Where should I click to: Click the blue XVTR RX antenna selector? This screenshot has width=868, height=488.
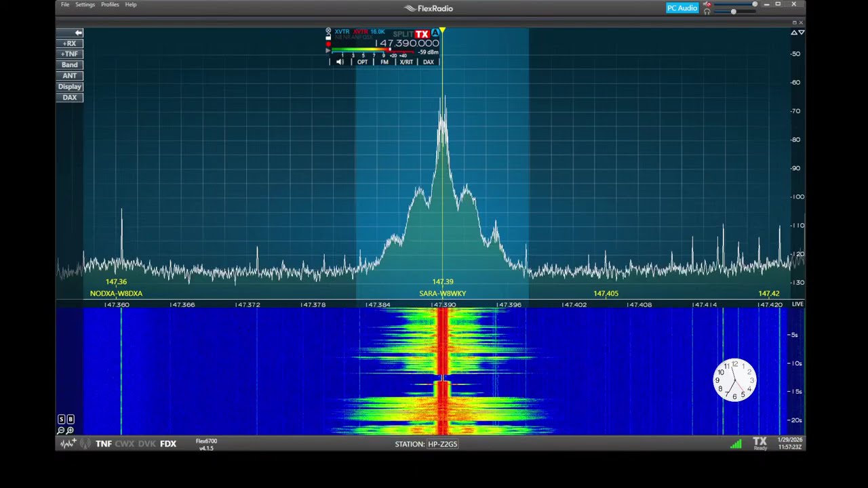click(x=342, y=32)
